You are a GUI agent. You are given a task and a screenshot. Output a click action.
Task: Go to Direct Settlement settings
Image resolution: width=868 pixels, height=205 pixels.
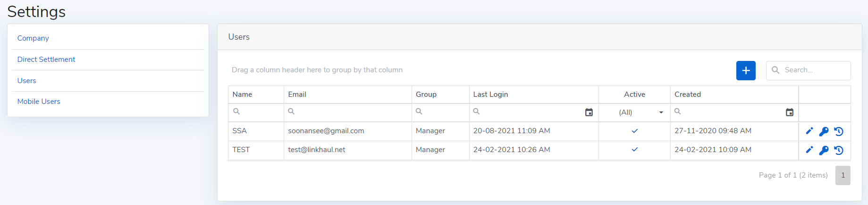point(46,60)
